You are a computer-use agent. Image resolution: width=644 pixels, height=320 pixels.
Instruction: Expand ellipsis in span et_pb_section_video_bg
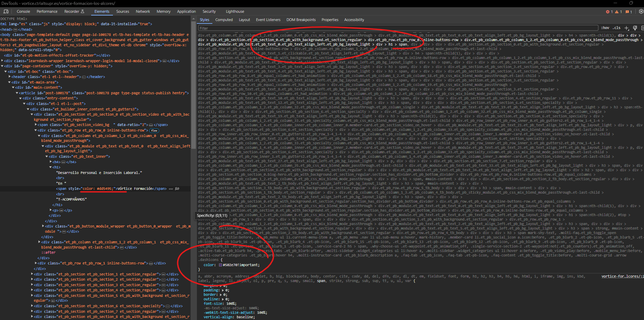(x=151, y=125)
